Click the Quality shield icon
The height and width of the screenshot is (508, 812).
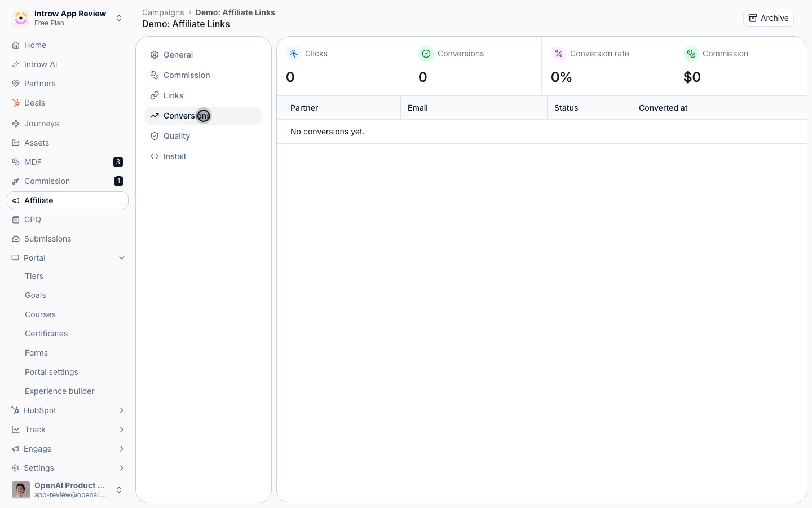click(155, 136)
